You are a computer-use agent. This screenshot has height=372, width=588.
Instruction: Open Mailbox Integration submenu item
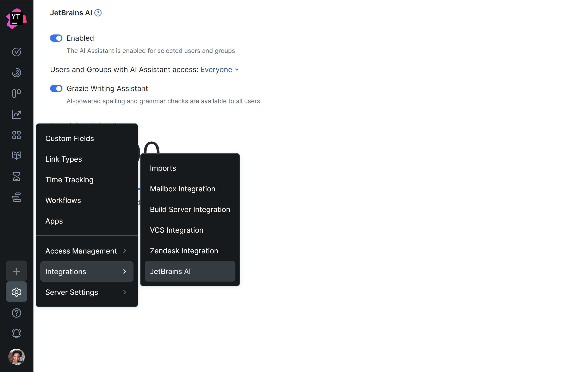click(190, 189)
